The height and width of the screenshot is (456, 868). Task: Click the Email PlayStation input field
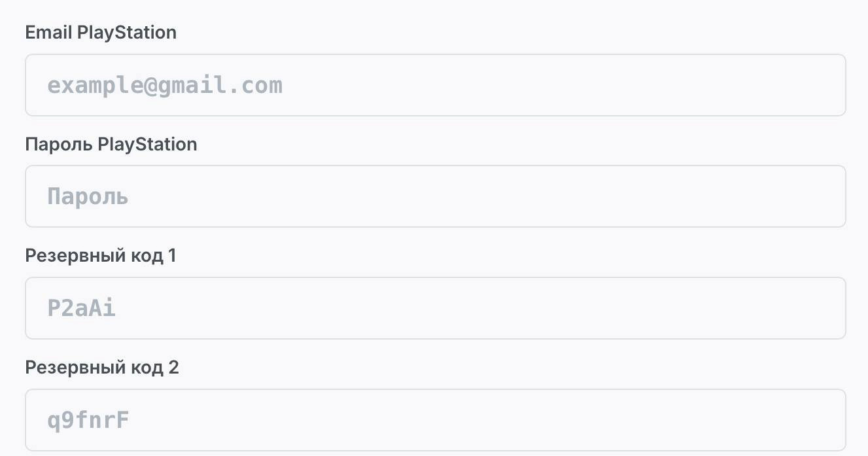436,85
